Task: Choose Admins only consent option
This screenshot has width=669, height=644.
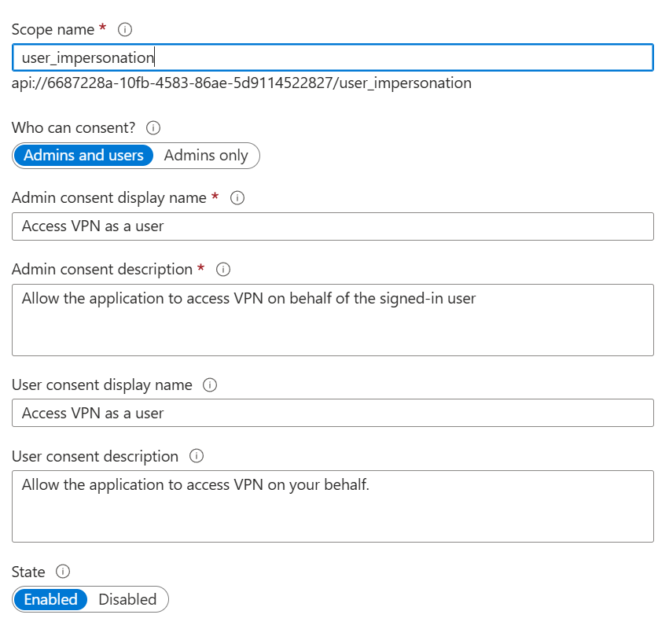Action: pos(206,156)
